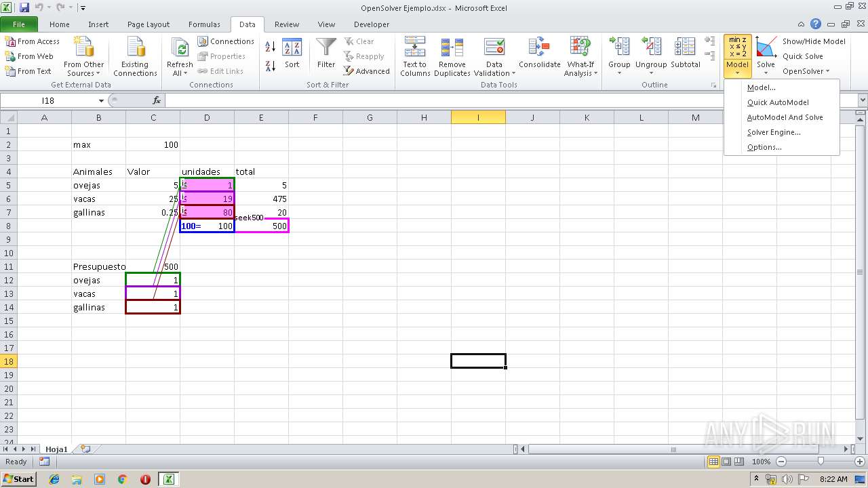Click Internet Explorer taskbar icon
868x488 pixels.
tap(54, 479)
